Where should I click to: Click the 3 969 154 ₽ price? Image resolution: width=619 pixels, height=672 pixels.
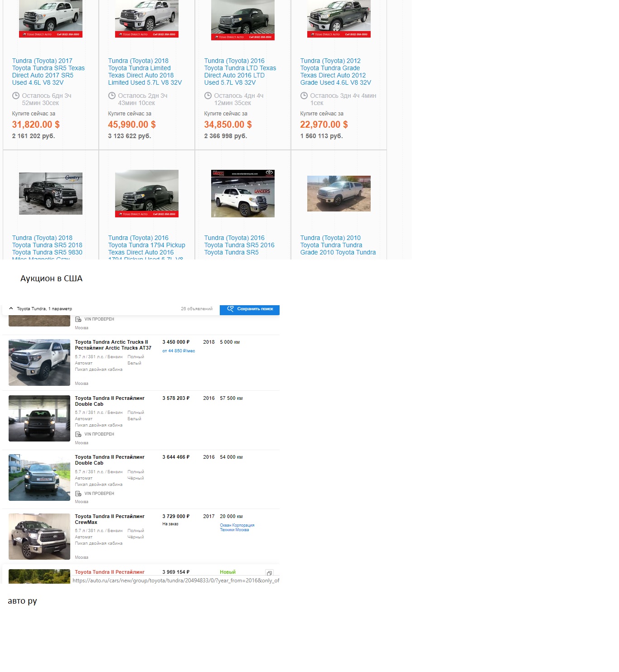coord(176,572)
